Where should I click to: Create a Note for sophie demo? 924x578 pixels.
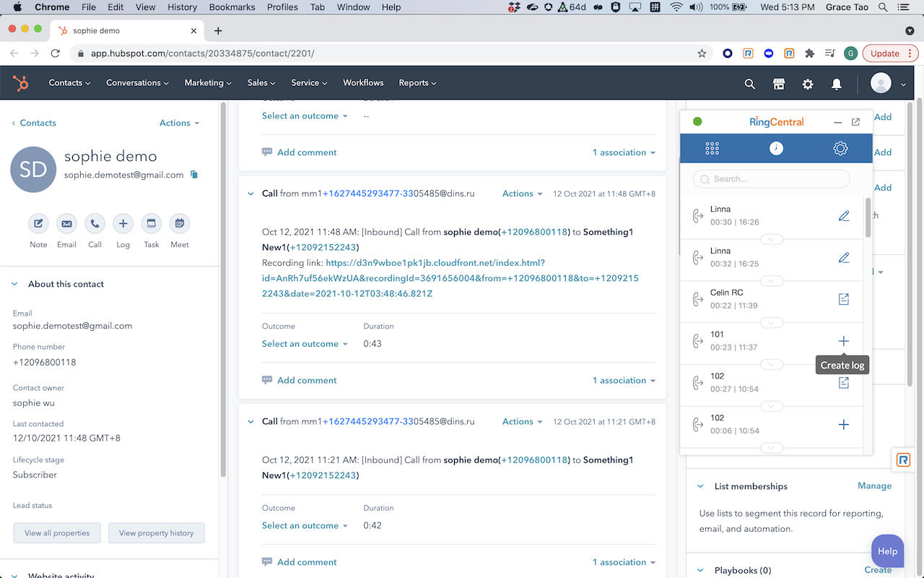coord(38,223)
